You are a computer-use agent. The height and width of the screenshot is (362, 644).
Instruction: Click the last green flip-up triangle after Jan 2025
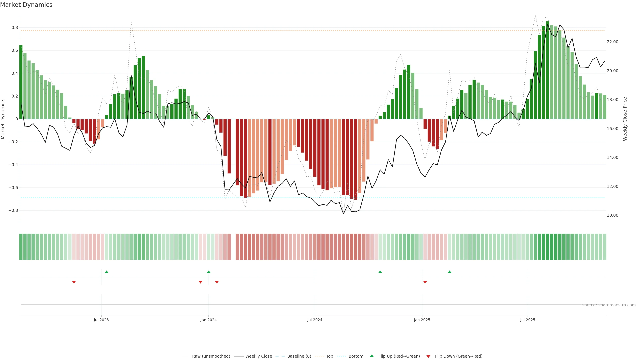click(x=449, y=272)
